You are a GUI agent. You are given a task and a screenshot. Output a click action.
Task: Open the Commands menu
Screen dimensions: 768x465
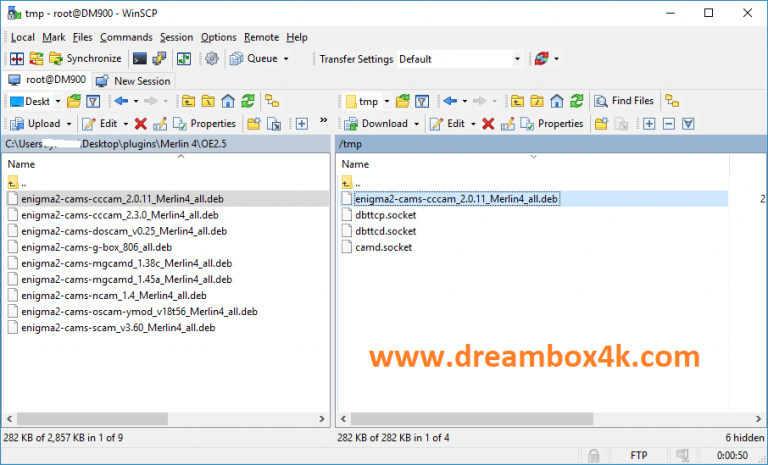point(126,37)
